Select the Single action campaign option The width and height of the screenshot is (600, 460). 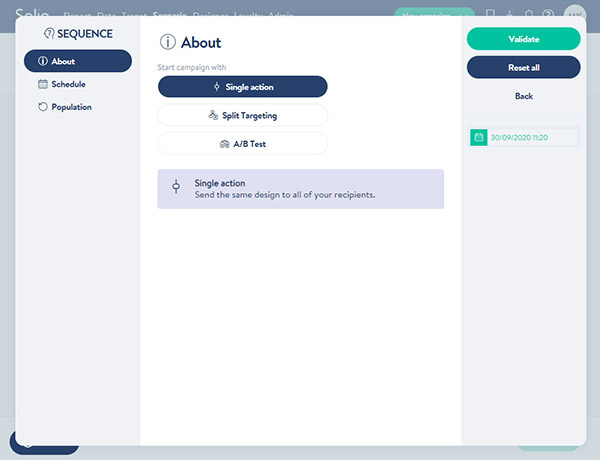243,87
